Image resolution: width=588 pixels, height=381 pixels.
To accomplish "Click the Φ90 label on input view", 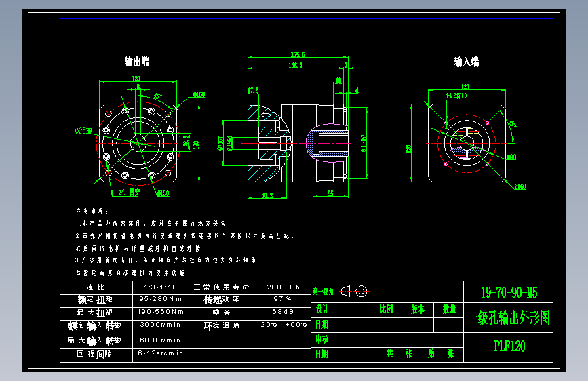I will [511, 157].
